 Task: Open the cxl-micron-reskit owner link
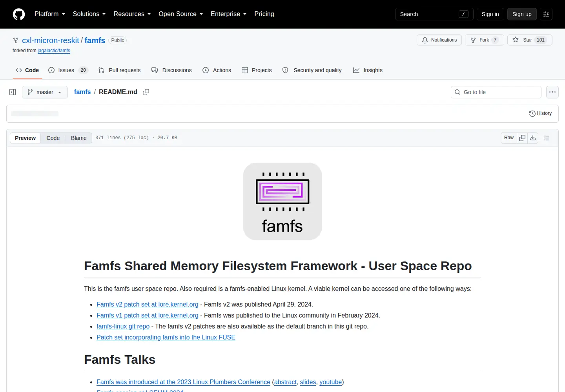[x=51, y=40]
